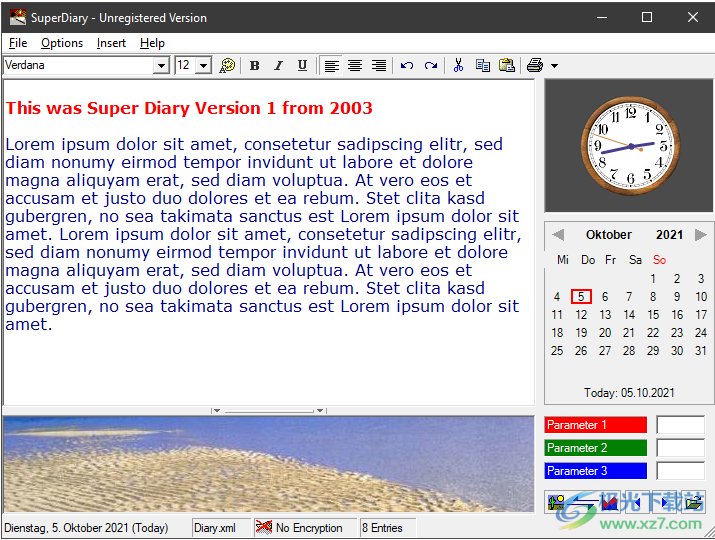This screenshot has height=540, width=715.
Task: Align text left
Action: coord(332,66)
